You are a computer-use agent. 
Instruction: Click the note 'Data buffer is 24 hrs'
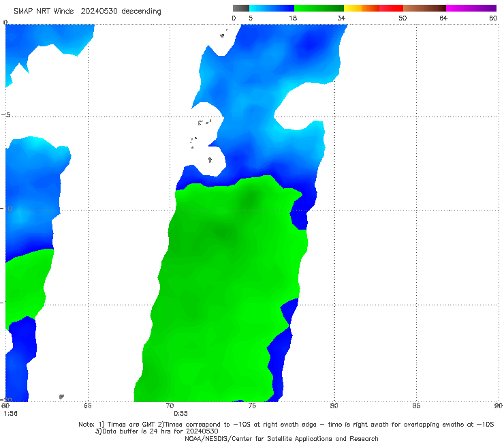[137, 431]
